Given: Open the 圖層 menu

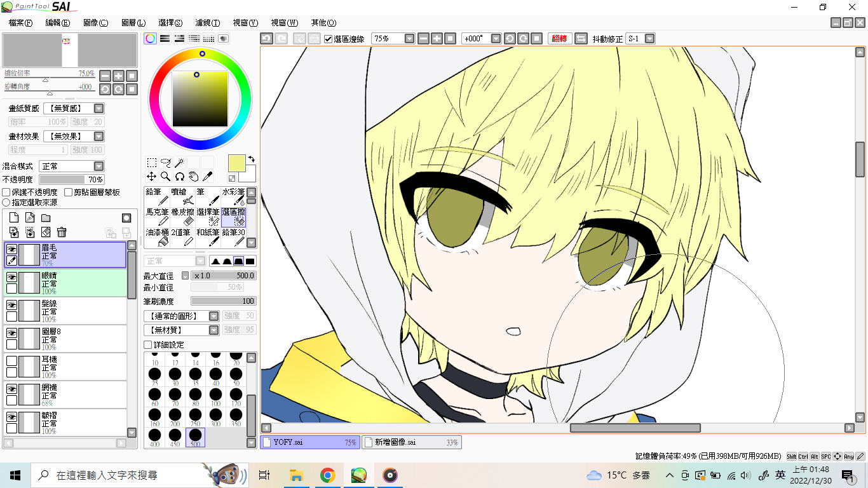Looking at the screenshot, I should (x=133, y=22).
